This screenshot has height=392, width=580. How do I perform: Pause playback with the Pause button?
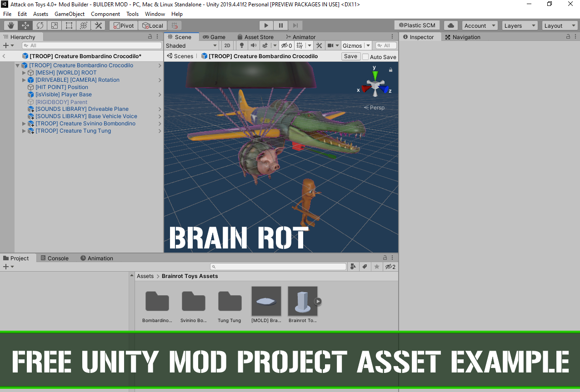pos(281,25)
